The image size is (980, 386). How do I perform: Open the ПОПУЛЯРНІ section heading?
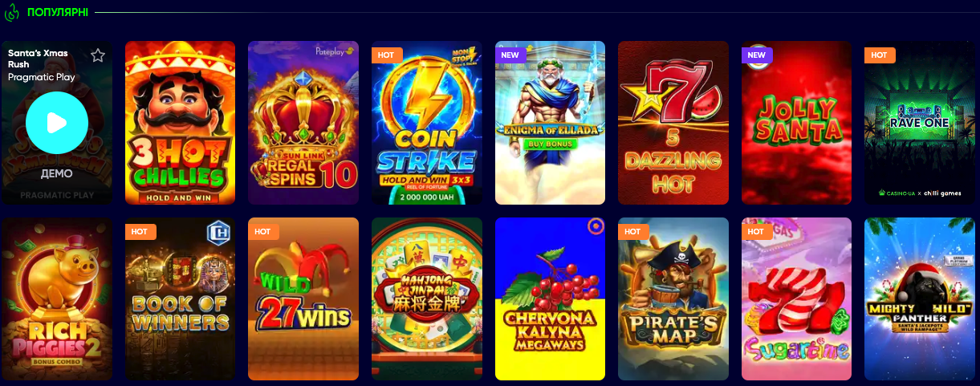point(58,13)
